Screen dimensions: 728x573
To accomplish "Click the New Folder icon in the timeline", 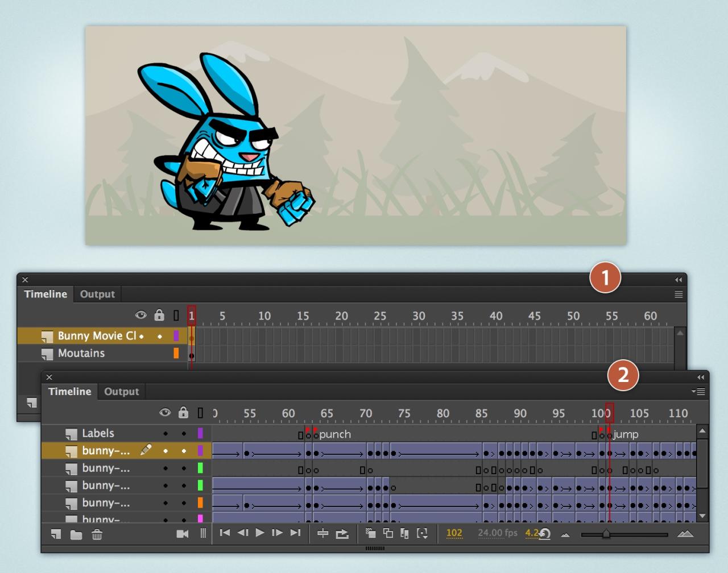I will coord(76,534).
